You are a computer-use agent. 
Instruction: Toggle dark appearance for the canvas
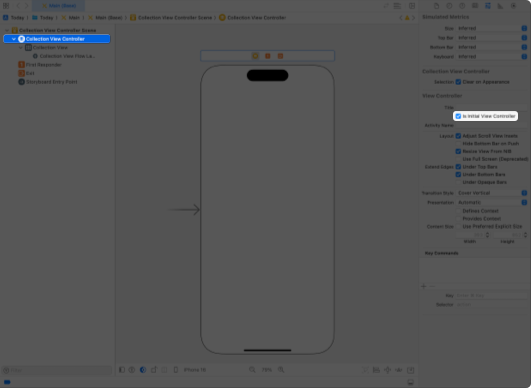143,370
